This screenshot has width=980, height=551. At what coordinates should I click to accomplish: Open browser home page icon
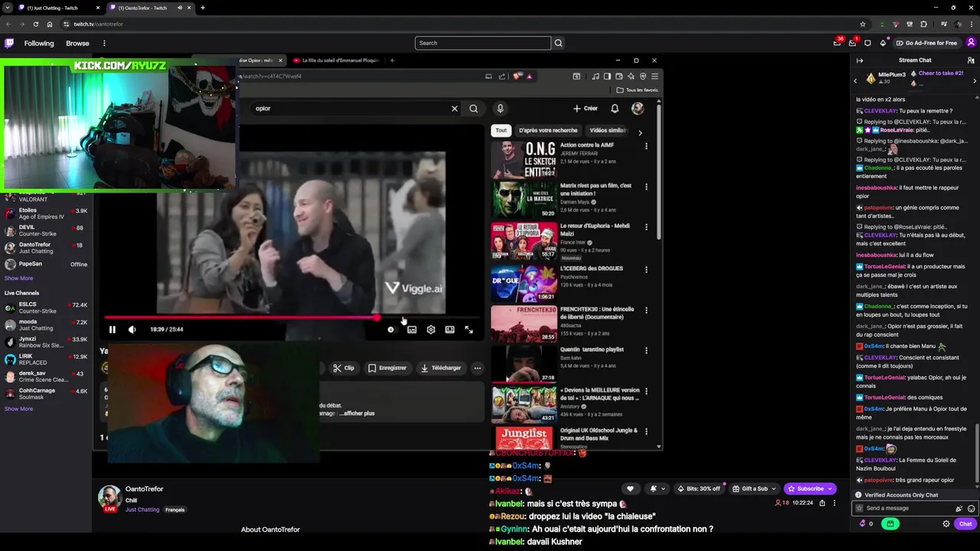click(x=49, y=24)
